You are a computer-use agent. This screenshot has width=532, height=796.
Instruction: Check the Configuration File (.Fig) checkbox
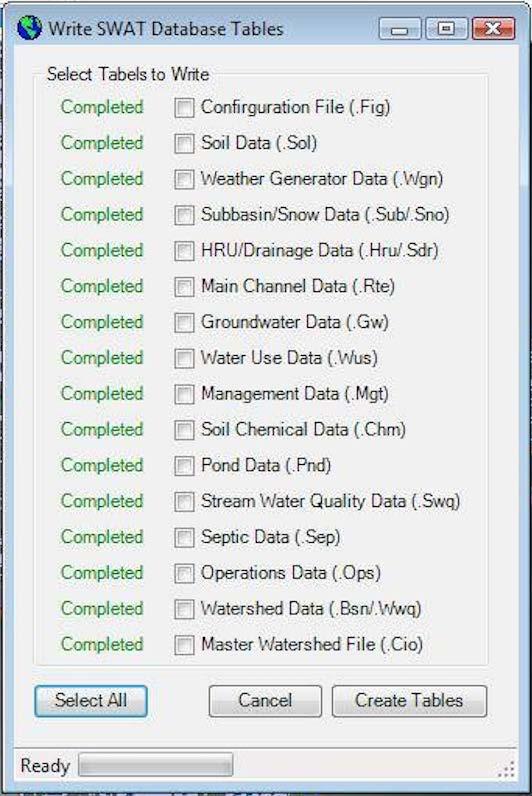184,108
